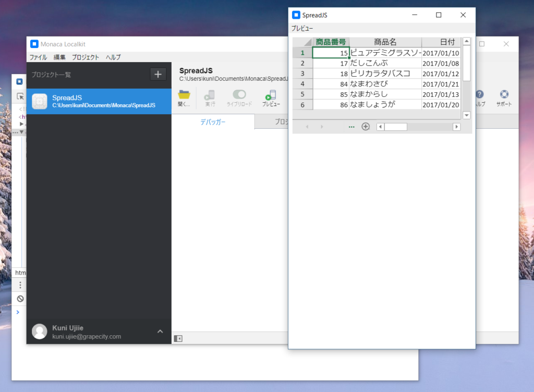Select product number cell 85

(x=331, y=94)
